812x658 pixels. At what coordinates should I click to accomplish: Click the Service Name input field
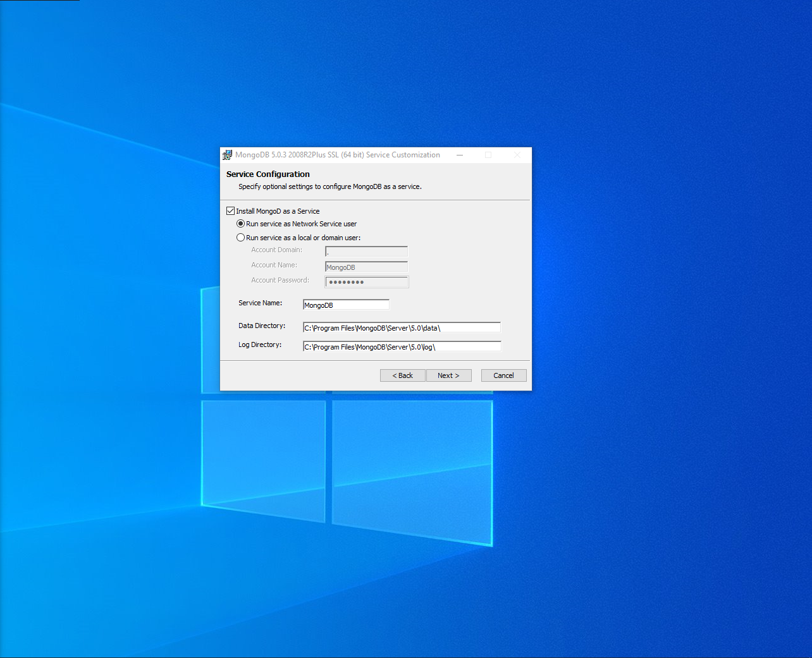point(346,305)
